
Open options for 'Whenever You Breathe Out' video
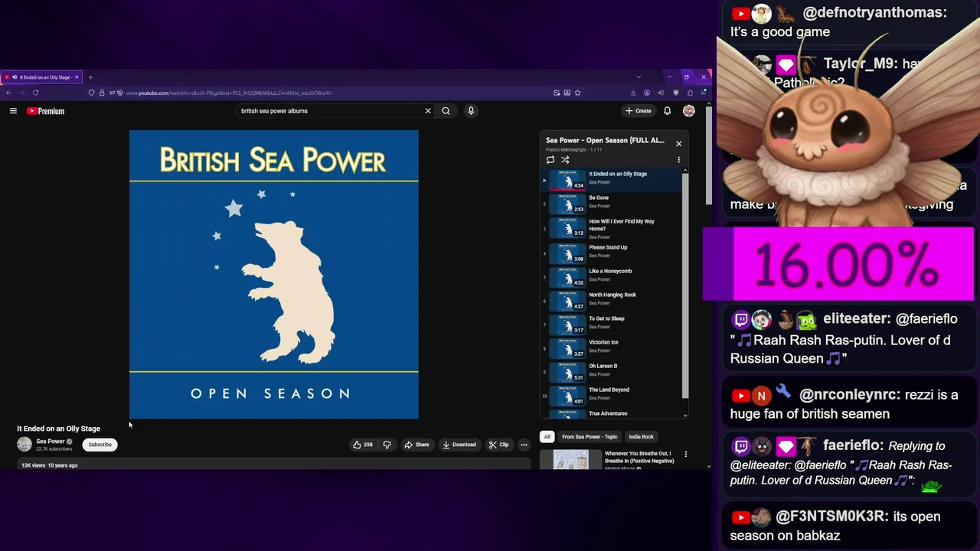click(685, 455)
